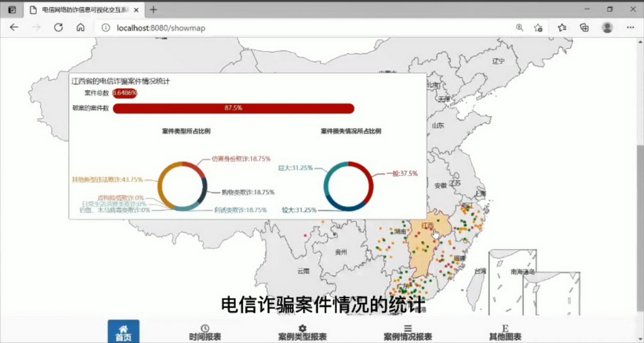Click 云南 province on the map

click(x=303, y=271)
